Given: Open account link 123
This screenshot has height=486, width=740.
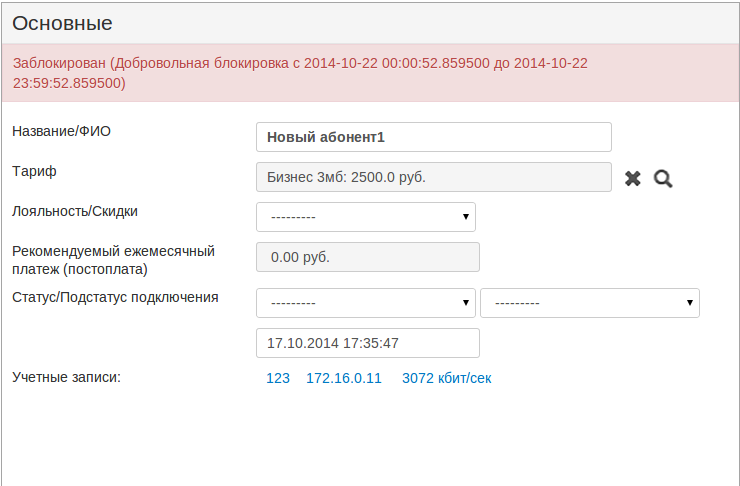Looking at the screenshot, I should [278, 378].
